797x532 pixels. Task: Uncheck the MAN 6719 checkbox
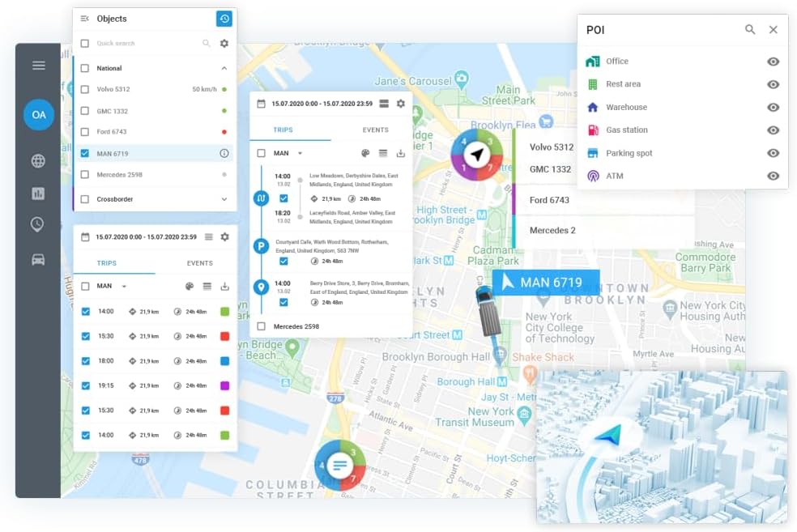(x=85, y=154)
